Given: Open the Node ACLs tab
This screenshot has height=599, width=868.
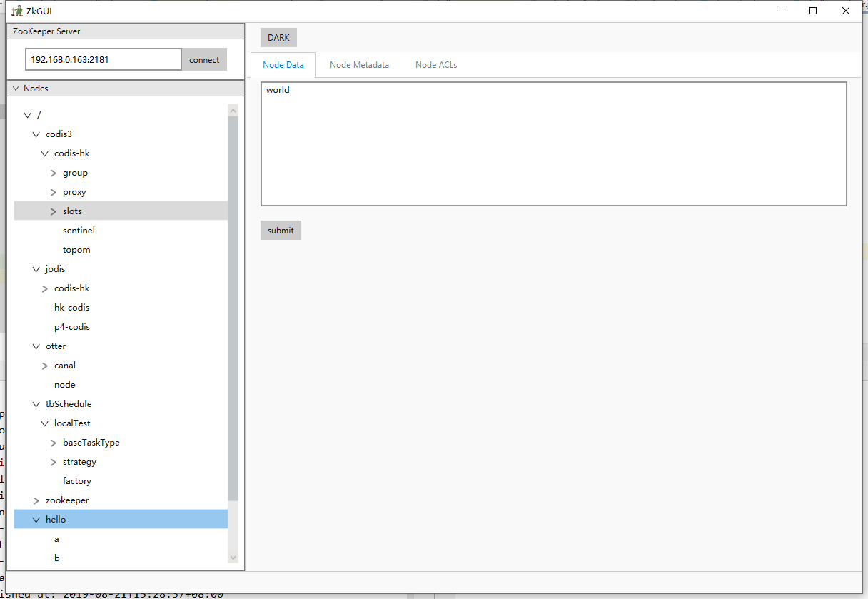Looking at the screenshot, I should point(436,65).
